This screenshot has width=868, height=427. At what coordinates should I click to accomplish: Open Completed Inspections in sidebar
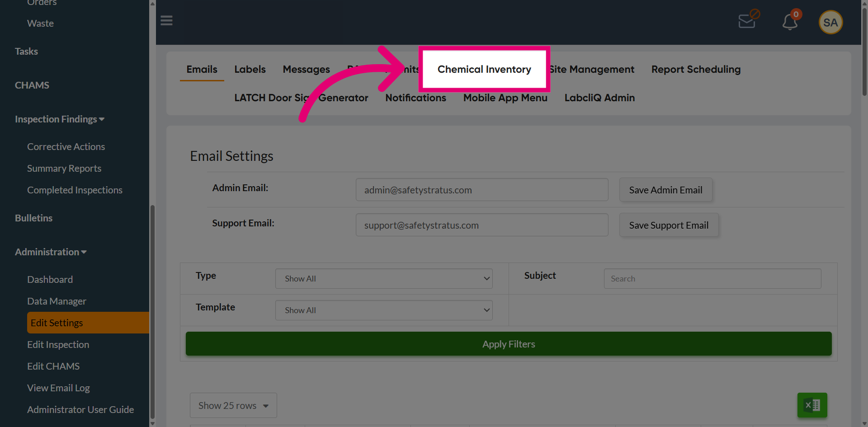(75, 190)
